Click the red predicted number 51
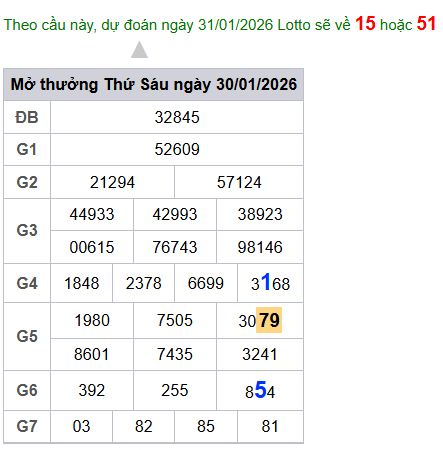The height and width of the screenshot is (450, 443). (426, 24)
